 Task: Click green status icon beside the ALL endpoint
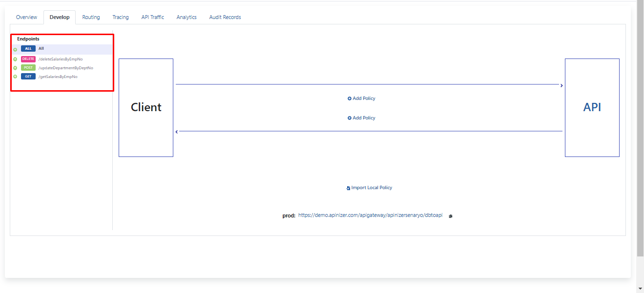tap(15, 49)
